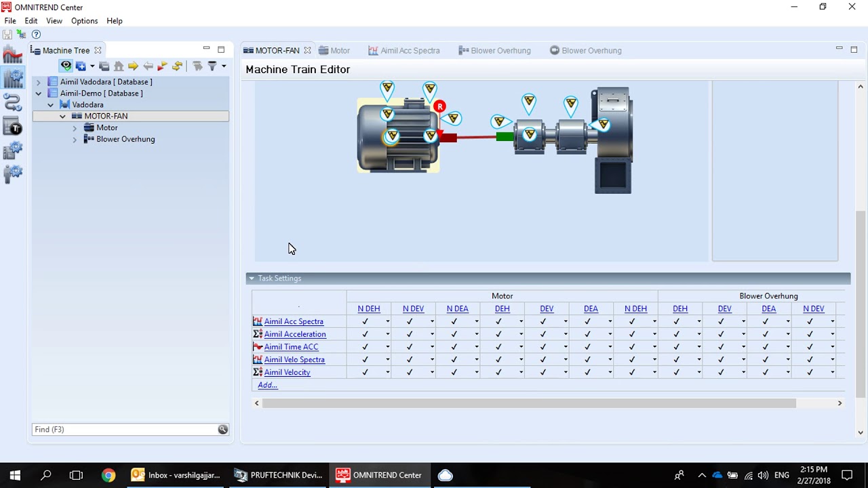Viewport: 868px width, 488px height.
Task: Open the route path sidebar icon
Action: [x=13, y=102]
